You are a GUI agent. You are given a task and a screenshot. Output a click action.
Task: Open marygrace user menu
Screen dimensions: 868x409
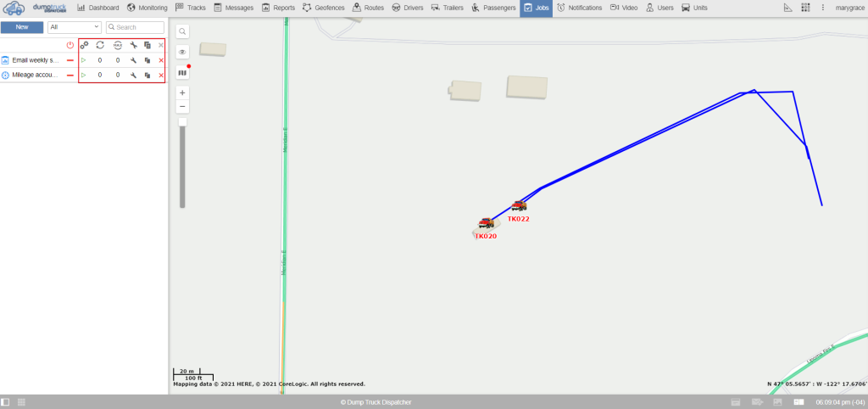[x=850, y=8]
